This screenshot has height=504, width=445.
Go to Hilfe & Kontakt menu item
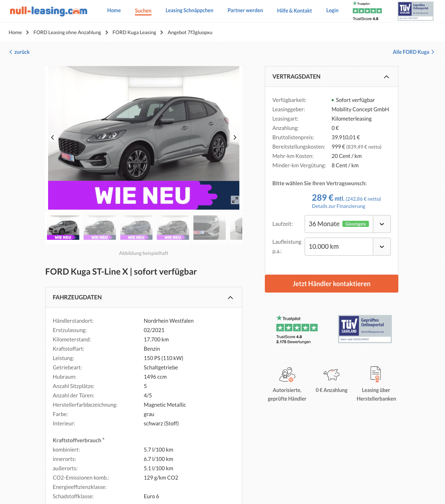click(x=294, y=11)
